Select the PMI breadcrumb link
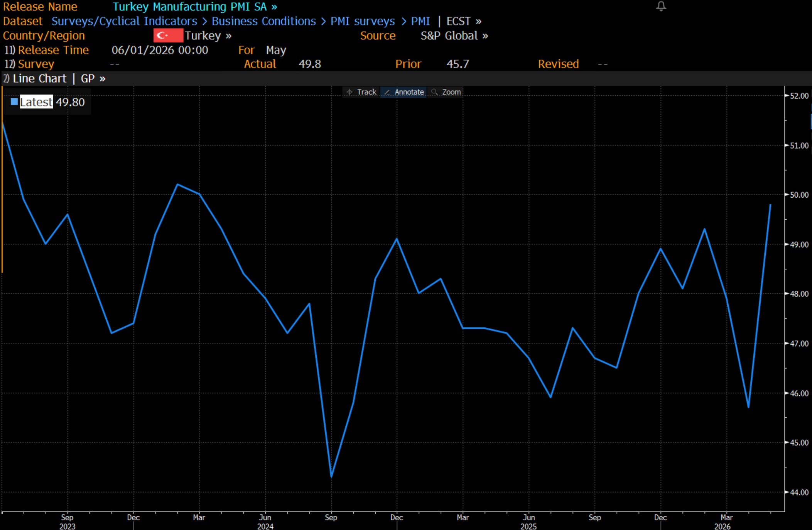 [420, 21]
